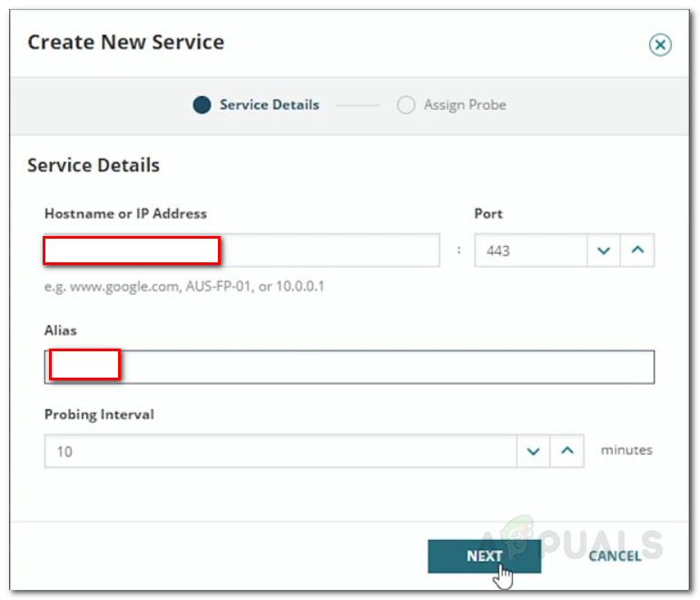700x600 pixels.
Task: Decrease the Port value with down chevron
Action: click(604, 251)
